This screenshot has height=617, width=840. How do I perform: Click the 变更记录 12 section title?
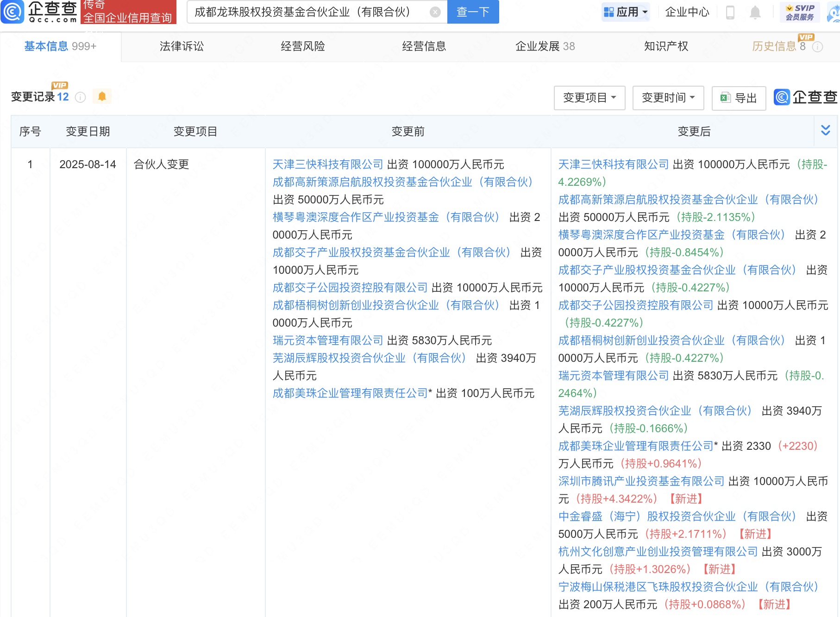pos(40,97)
